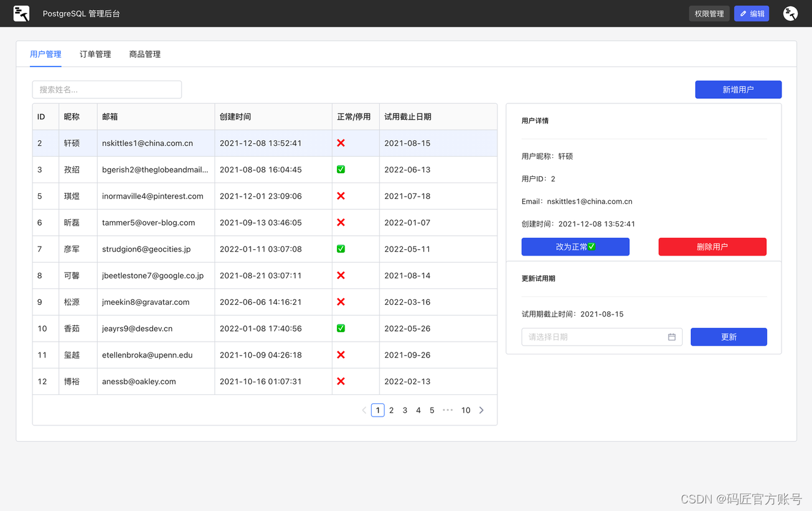This screenshot has height=511, width=812.
Task: Click the 昵称 column header
Action: pyautogui.click(x=78, y=117)
